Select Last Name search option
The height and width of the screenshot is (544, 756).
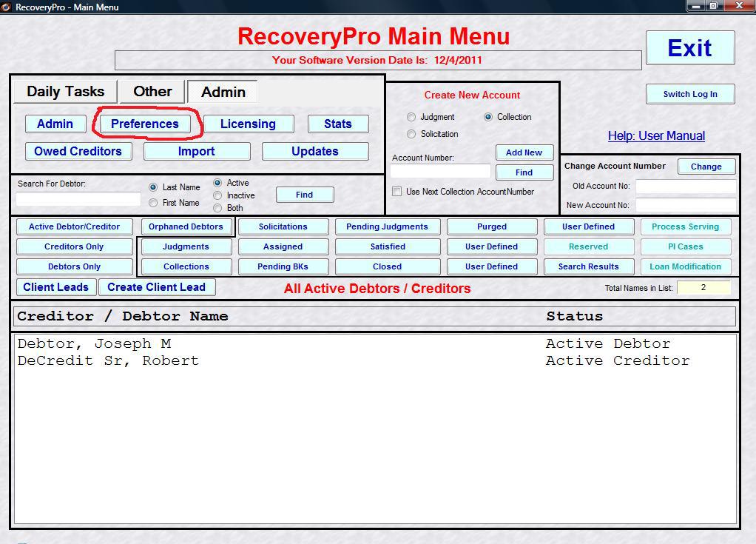point(153,187)
